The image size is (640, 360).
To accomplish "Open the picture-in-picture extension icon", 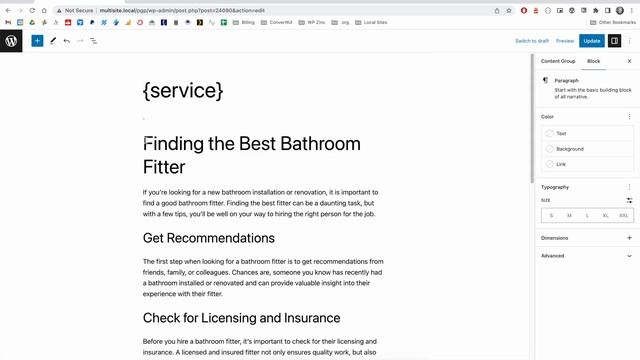I will click(x=560, y=11).
